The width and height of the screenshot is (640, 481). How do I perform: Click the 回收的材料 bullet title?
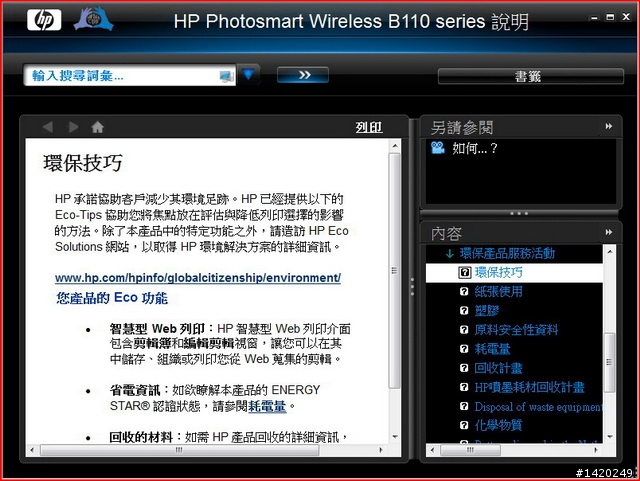click(141, 437)
